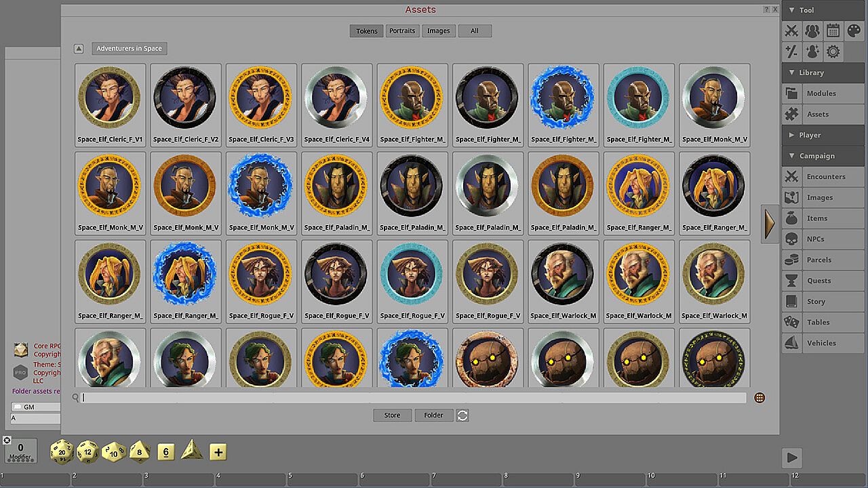
Task: Pick the d8 die
Action: click(x=140, y=451)
